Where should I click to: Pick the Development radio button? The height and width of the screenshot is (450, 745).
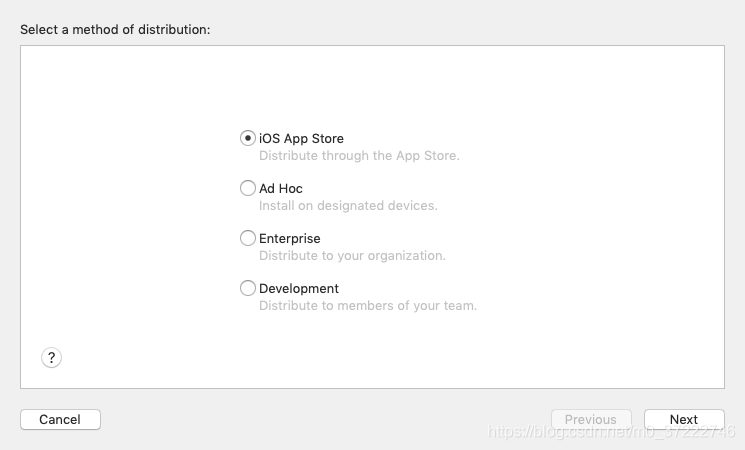click(248, 288)
